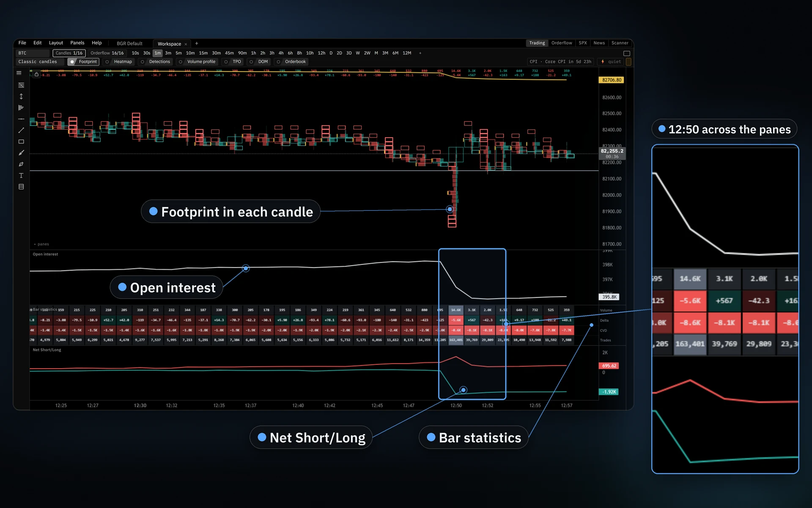812x508 pixels.
Task: Open the Candles 1/16 selector
Action: 69,53
